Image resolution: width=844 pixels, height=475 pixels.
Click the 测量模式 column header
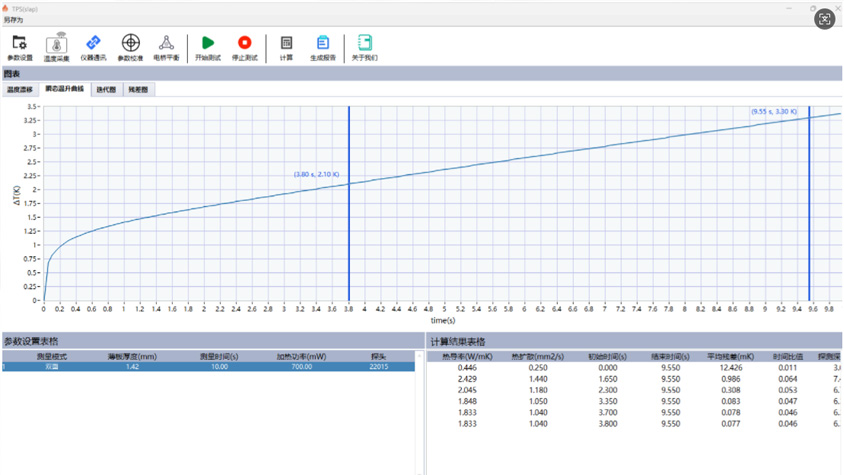(x=52, y=357)
